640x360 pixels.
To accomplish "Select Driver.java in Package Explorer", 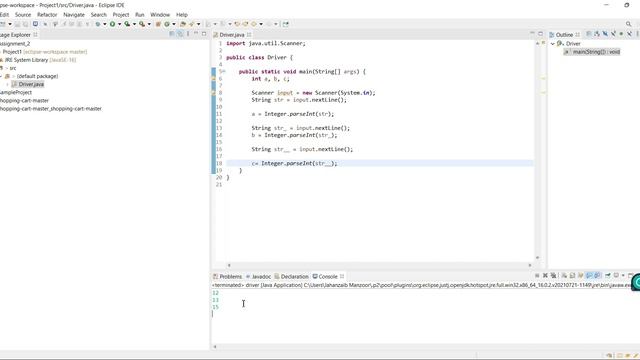I will [28, 84].
